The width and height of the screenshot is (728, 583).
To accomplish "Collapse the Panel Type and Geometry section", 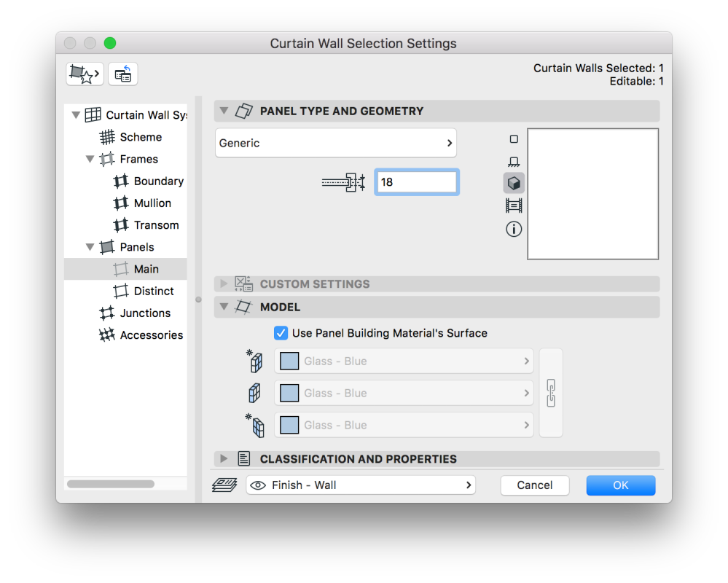I will click(x=224, y=111).
